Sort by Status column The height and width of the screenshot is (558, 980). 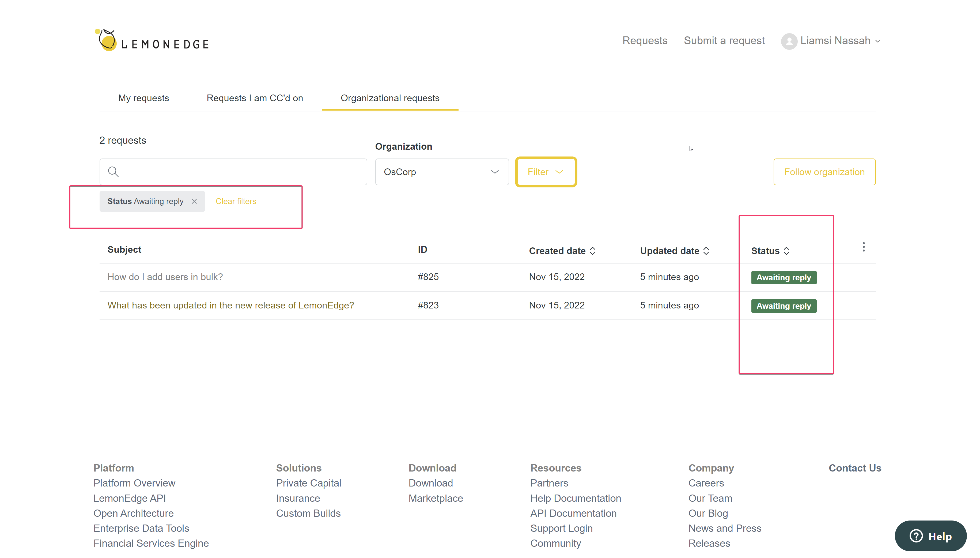point(770,251)
